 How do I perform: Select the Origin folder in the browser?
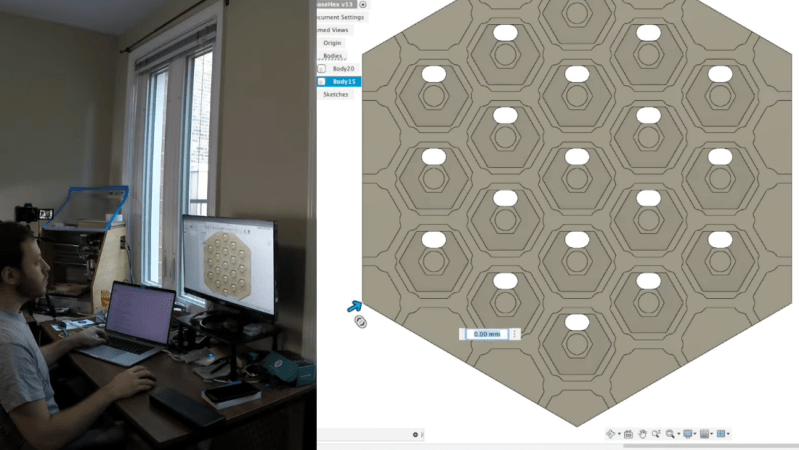click(x=333, y=43)
